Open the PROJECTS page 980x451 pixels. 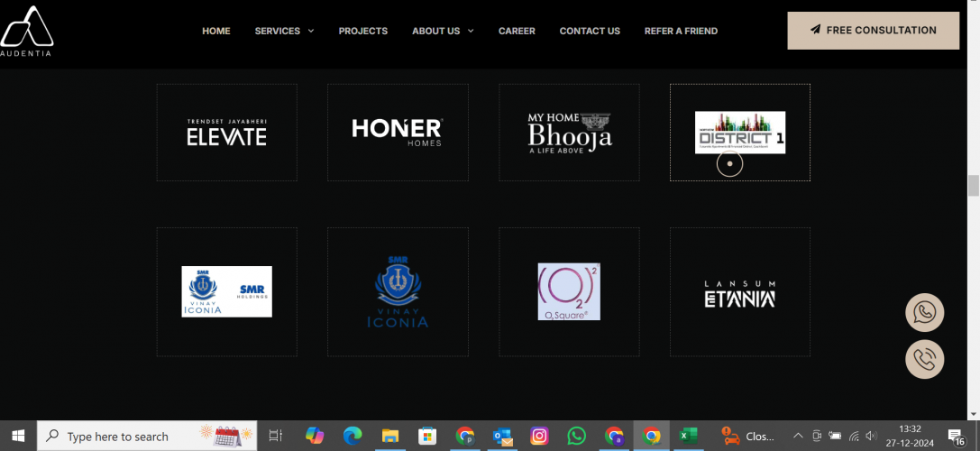point(363,31)
